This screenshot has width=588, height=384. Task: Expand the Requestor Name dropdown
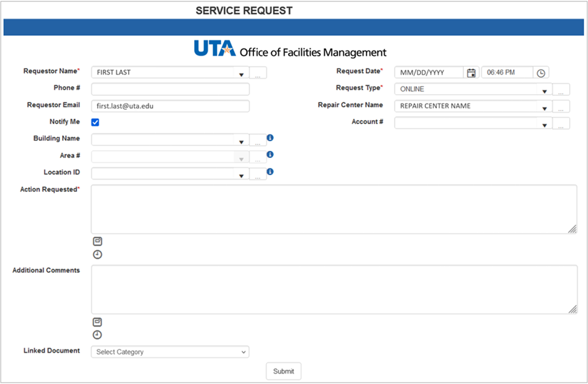tap(241, 72)
